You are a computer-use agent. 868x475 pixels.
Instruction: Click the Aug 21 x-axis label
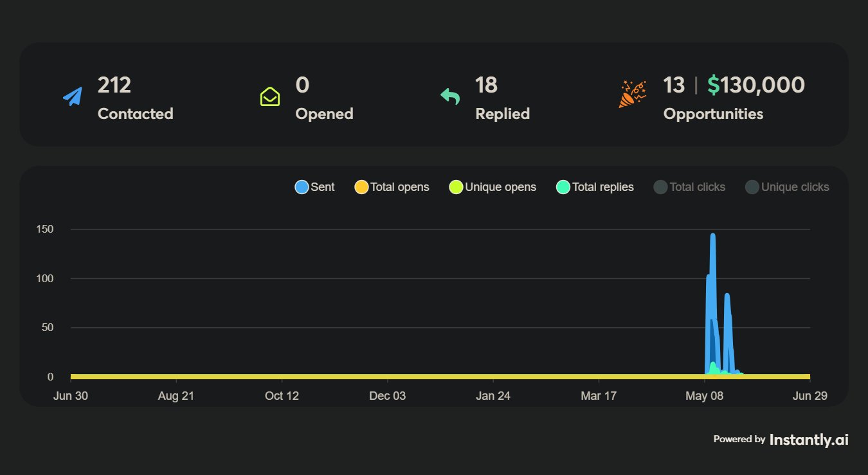click(176, 396)
